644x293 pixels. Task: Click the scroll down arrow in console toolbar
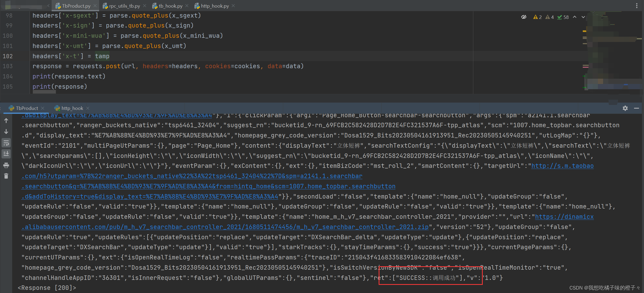pyautogui.click(x=6, y=131)
